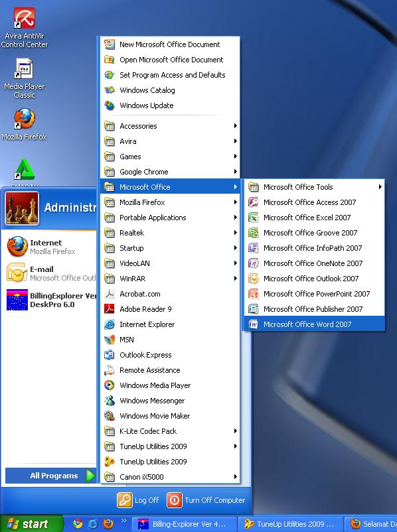Click the Publisher 2007 icon
The width and height of the screenshot is (397, 532).
click(254, 308)
